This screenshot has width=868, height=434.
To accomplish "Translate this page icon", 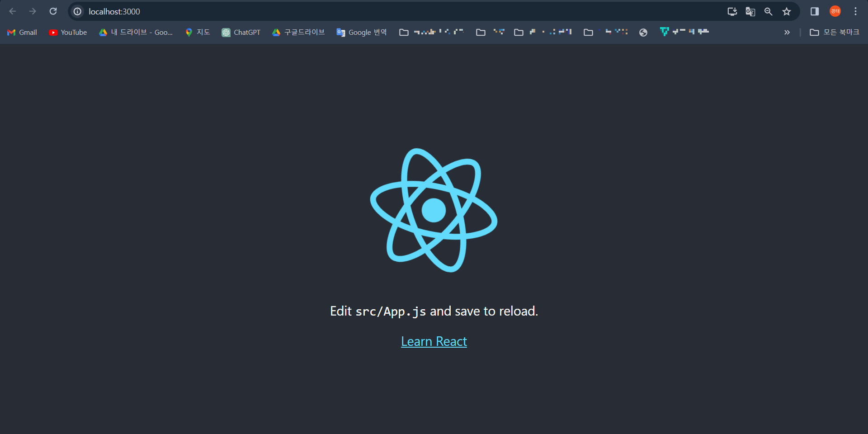I will pyautogui.click(x=750, y=11).
